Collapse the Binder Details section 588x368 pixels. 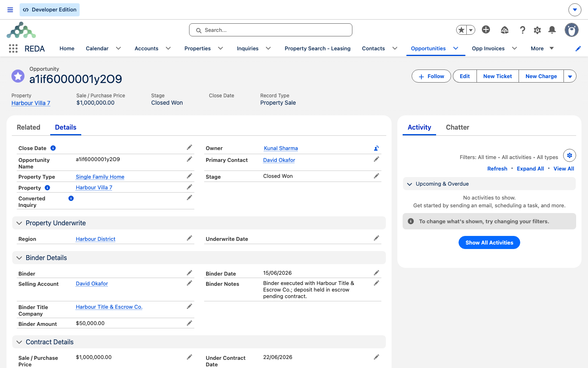pos(19,258)
